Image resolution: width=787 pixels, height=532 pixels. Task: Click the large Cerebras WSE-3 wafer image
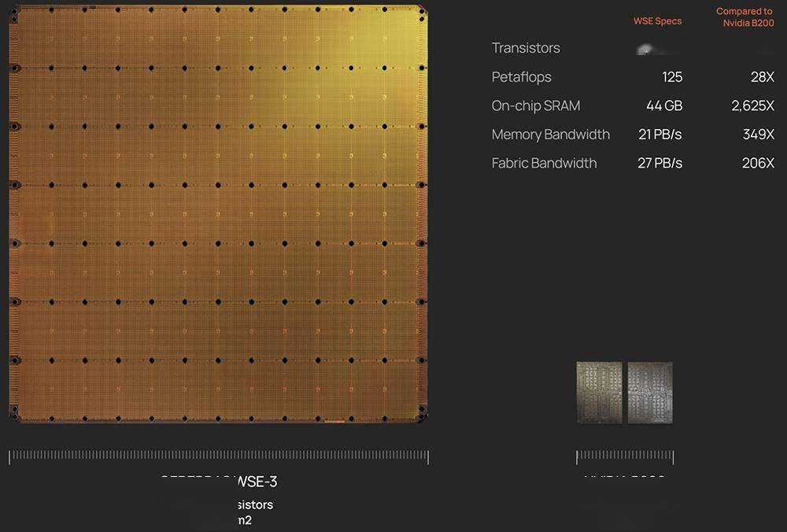click(218, 215)
